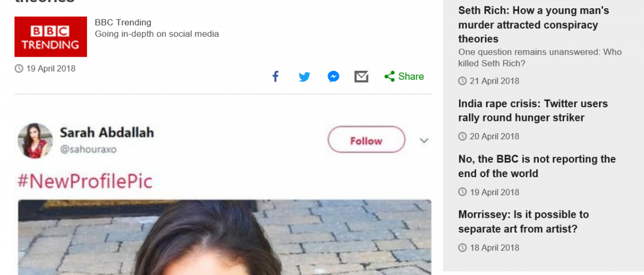Click Sarah Abdallah's profile avatar
644x275 pixels.
click(35, 141)
